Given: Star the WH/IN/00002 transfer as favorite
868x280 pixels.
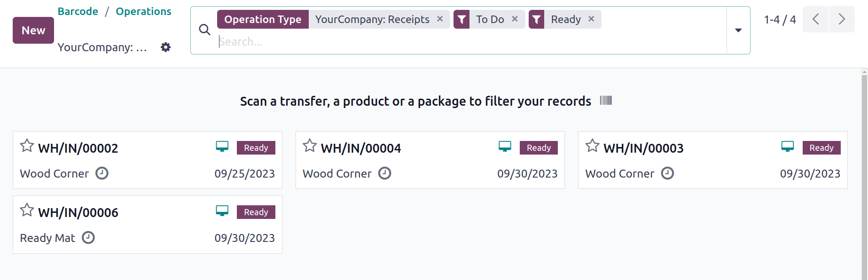Looking at the screenshot, I should coord(27,146).
